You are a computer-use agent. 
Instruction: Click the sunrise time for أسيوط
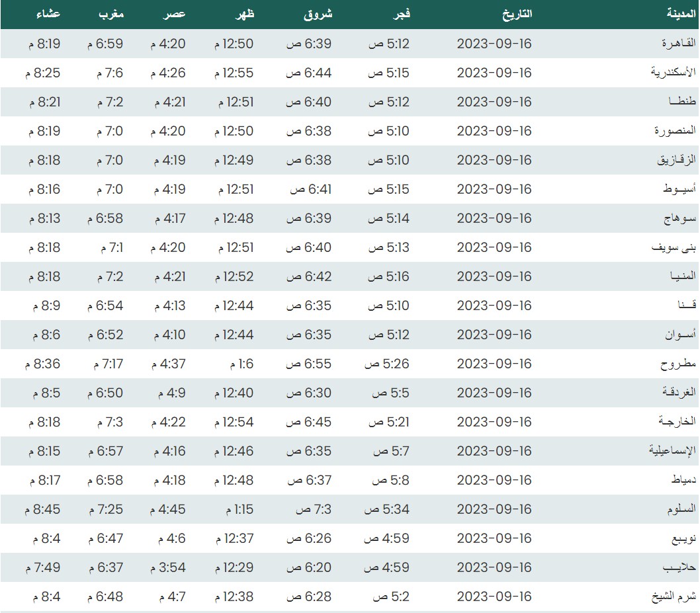click(311, 189)
